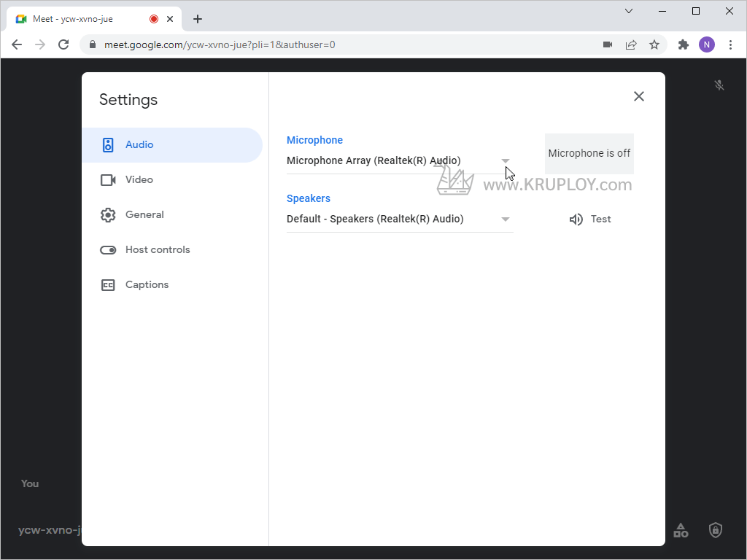Click the share page icon in the address bar

click(x=631, y=44)
